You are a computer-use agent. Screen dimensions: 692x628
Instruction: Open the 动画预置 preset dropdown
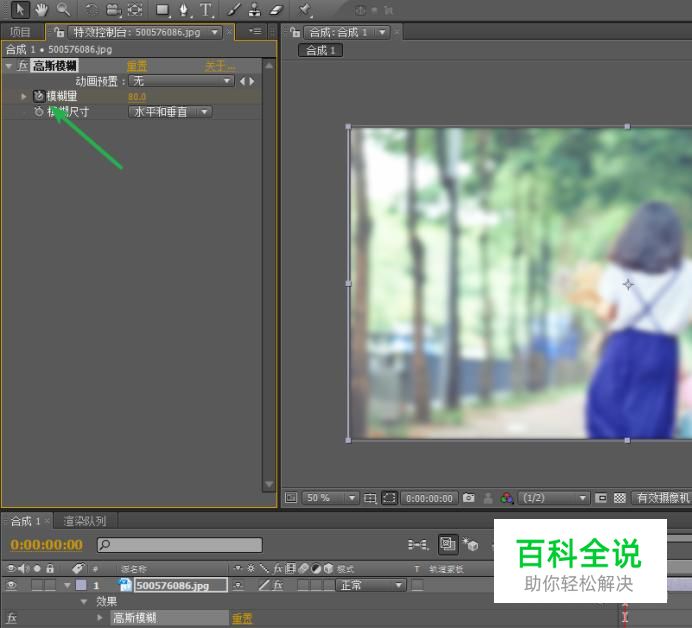[182, 81]
